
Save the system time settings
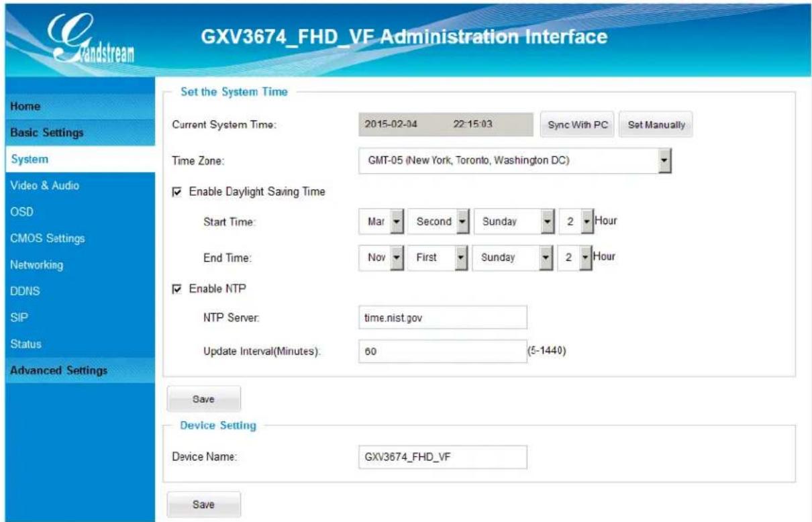click(203, 399)
